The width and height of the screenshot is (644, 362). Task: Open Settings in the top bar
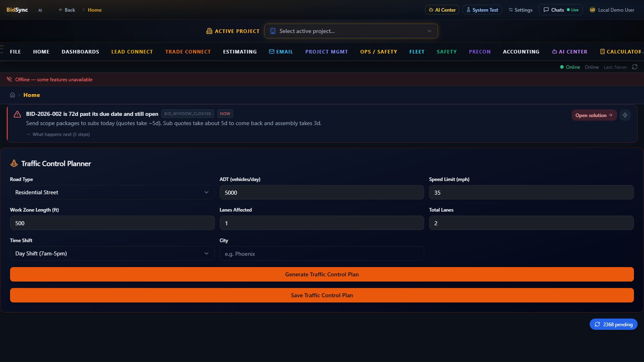click(520, 10)
